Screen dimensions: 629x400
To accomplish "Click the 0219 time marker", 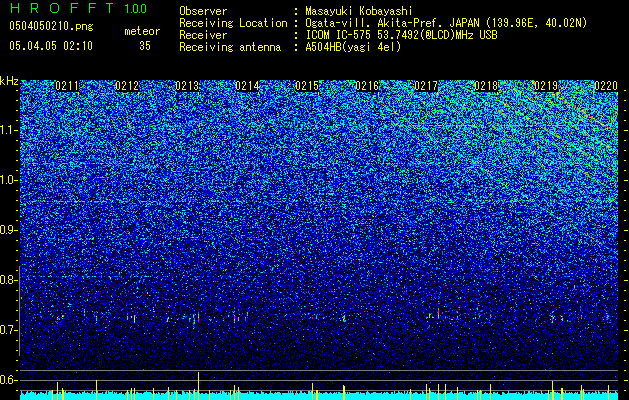I will tap(546, 86).
